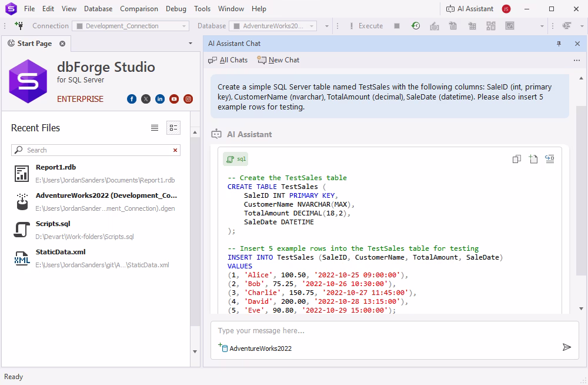This screenshot has width=588, height=385.
Task: Open the Debug menu
Action: click(176, 9)
